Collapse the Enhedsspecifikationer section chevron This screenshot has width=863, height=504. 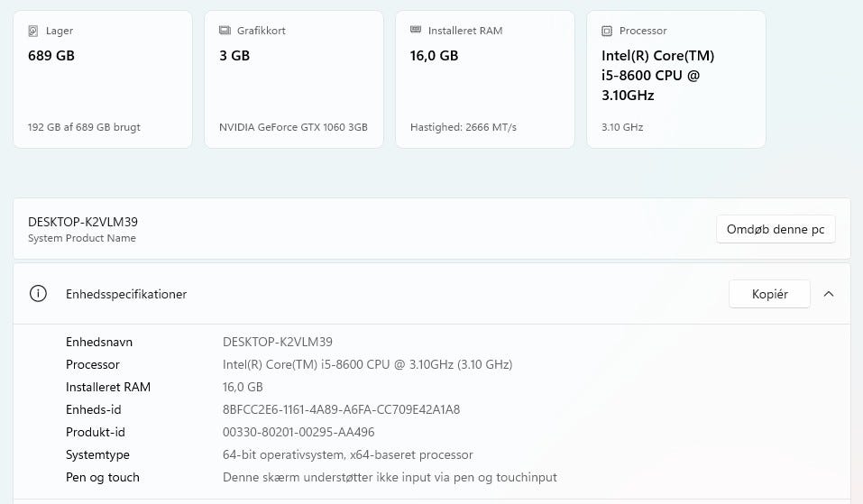pos(829,294)
